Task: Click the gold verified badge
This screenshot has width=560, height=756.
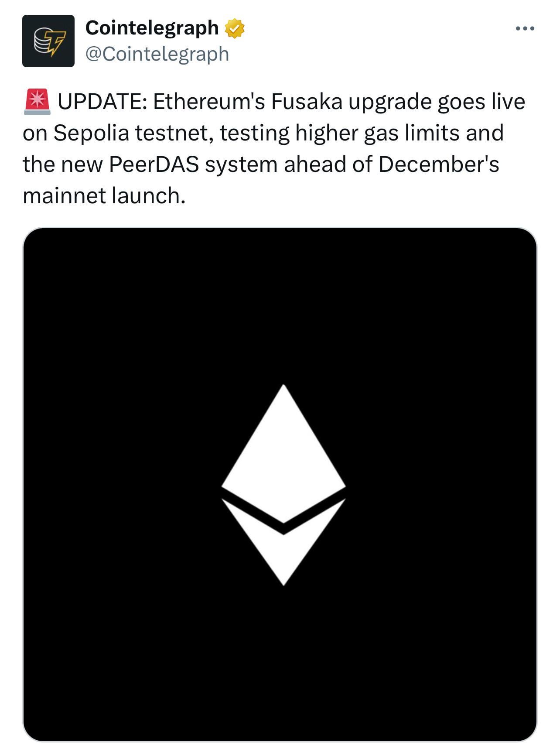Action: click(235, 28)
